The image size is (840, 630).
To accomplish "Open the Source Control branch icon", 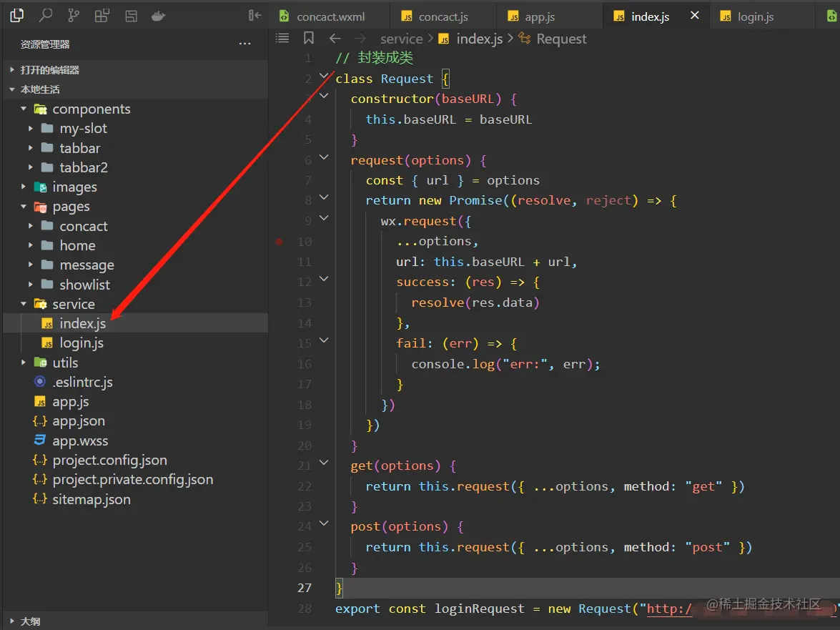I will tap(74, 16).
